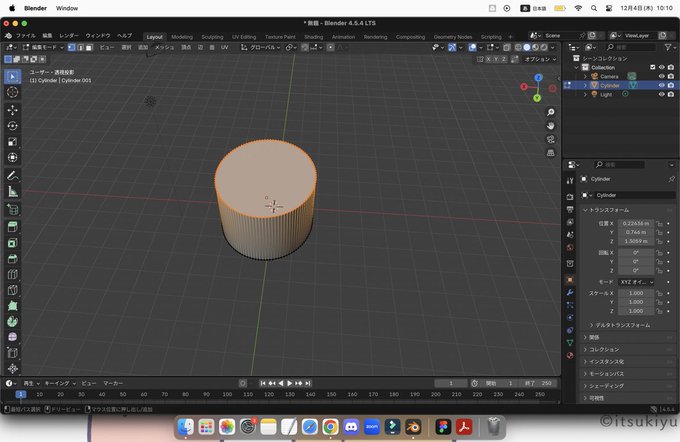The width and height of the screenshot is (680, 442).
Task: Select the Measure tool
Action: click(x=13, y=192)
